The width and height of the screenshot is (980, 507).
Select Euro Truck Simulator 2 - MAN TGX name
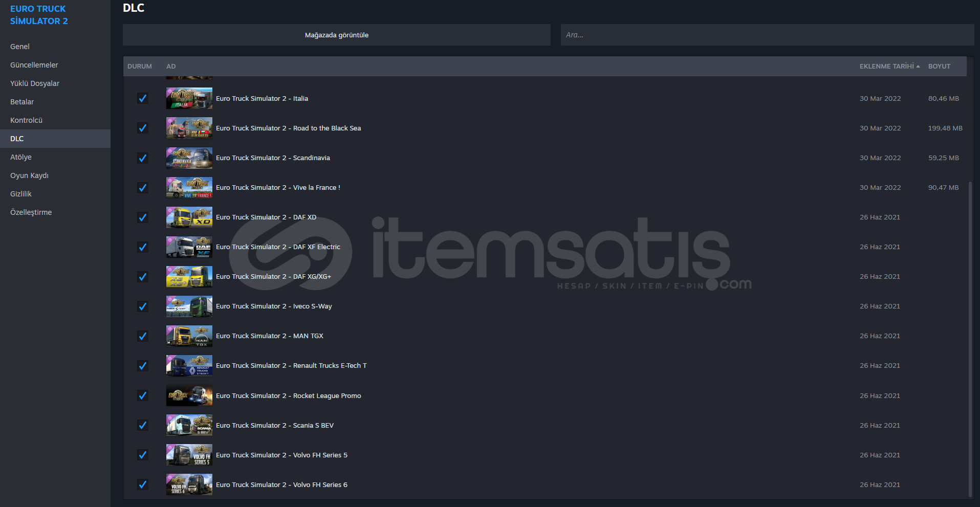coord(270,336)
